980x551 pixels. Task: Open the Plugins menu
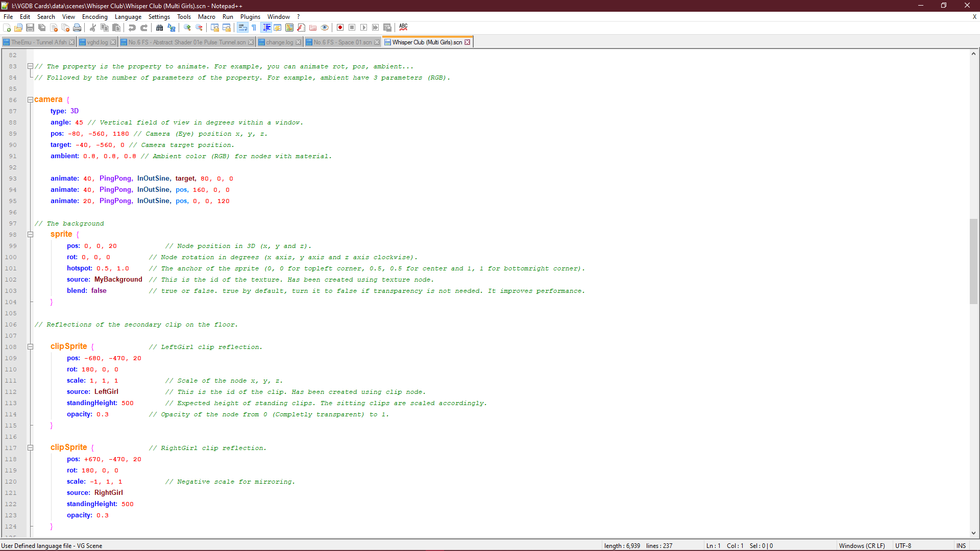(250, 17)
